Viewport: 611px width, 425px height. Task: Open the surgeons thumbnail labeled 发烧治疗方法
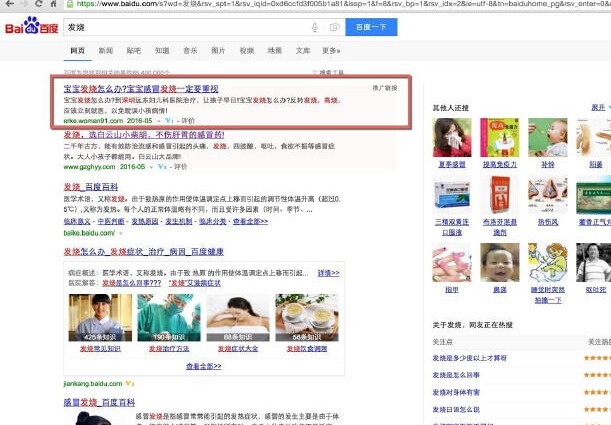pyautogui.click(x=169, y=318)
